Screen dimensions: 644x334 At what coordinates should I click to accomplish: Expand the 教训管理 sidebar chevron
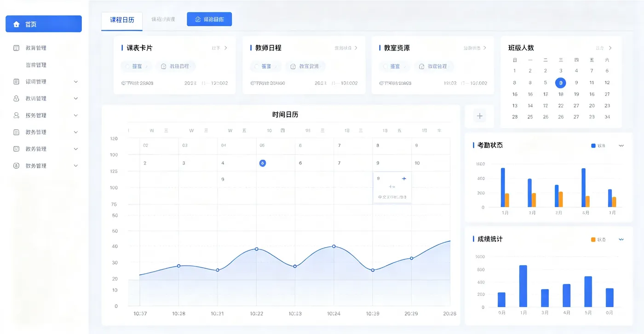[76, 98]
